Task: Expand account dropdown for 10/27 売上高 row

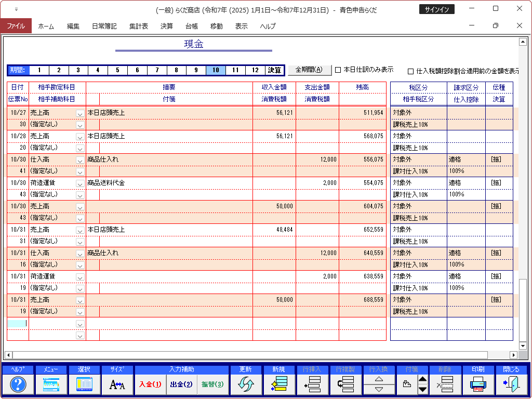Action: pyautogui.click(x=80, y=113)
